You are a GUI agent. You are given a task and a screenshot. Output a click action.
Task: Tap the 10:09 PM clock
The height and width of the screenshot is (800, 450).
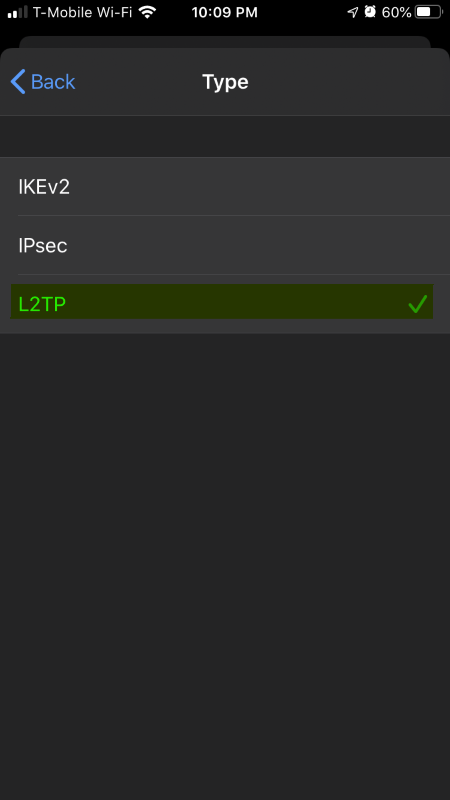pos(224,12)
